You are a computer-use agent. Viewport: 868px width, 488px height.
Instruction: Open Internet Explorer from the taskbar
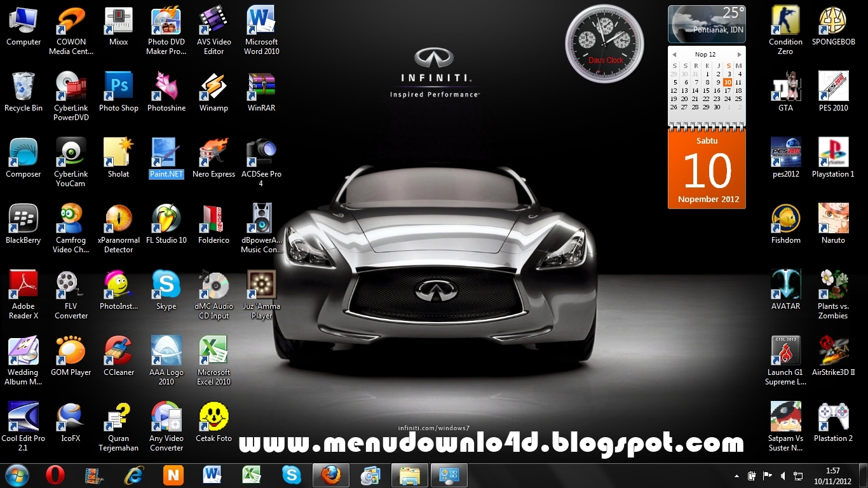point(134,475)
